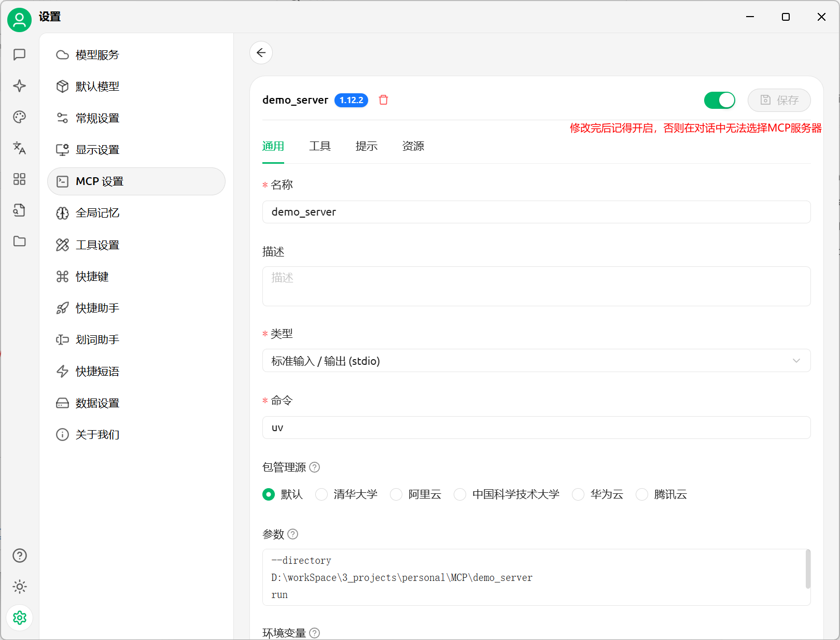Viewport: 840px width, 640px height.
Task: Expand the 类型 stdio dropdown
Action: pos(536,361)
